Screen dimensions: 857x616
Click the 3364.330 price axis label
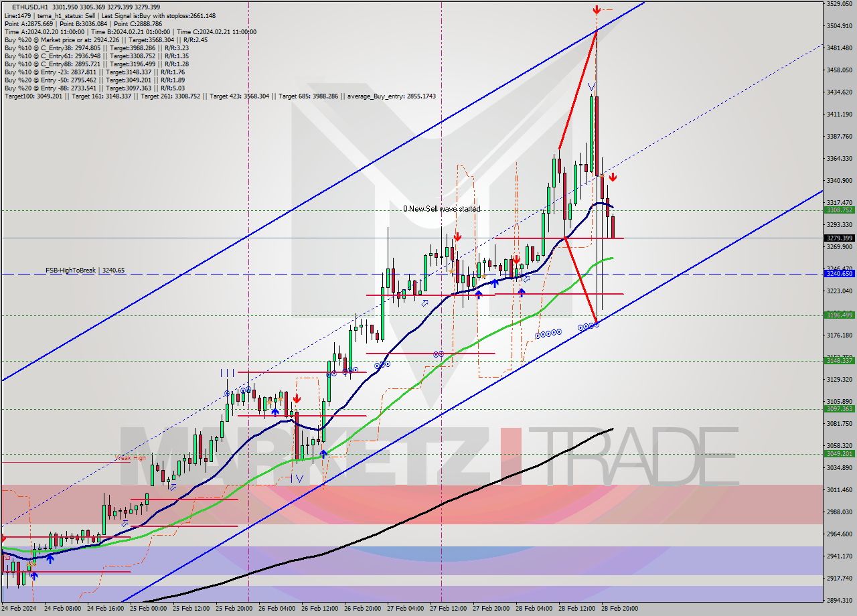point(839,159)
